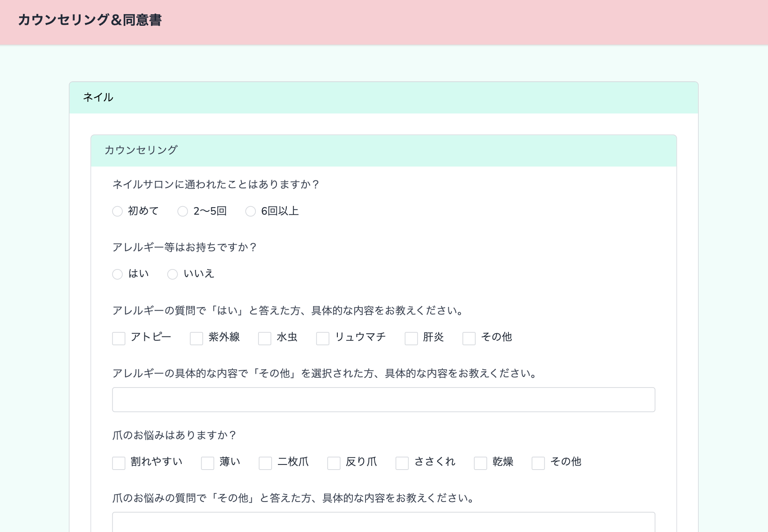Check the 反り爪 option
The width and height of the screenshot is (768, 532).
pyautogui.click(x=334, y=463)
